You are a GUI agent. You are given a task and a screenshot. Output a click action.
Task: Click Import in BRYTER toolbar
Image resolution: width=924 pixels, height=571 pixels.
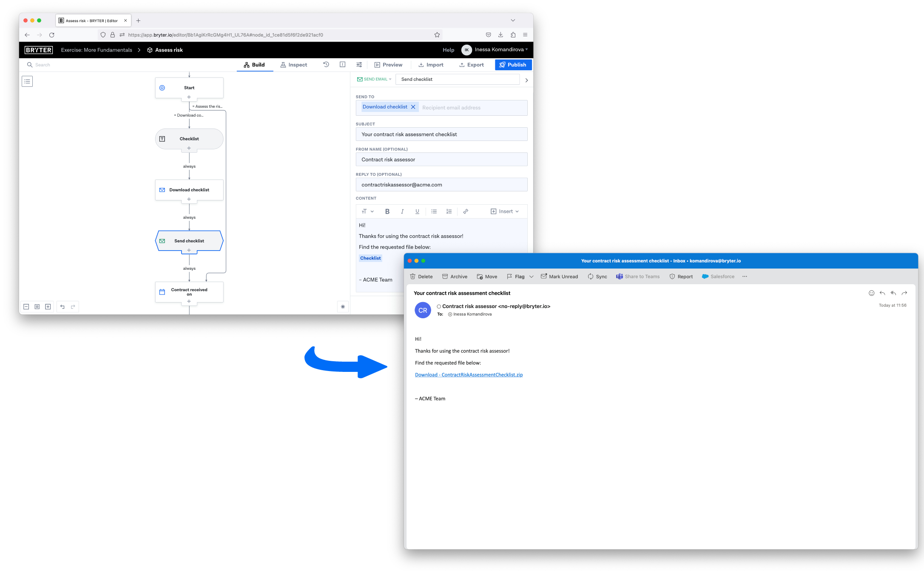[x=431, y=65]
